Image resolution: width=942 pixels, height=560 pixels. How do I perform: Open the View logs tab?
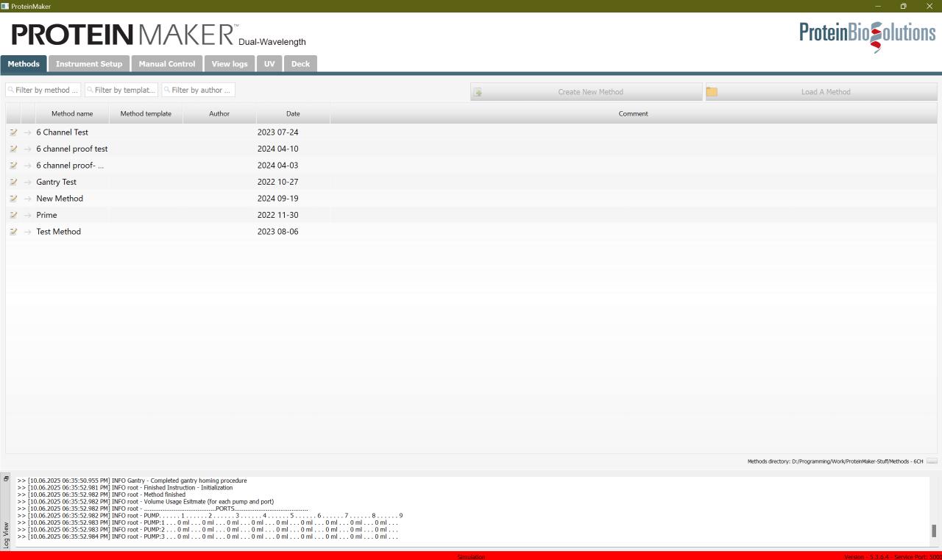[230, 64]
